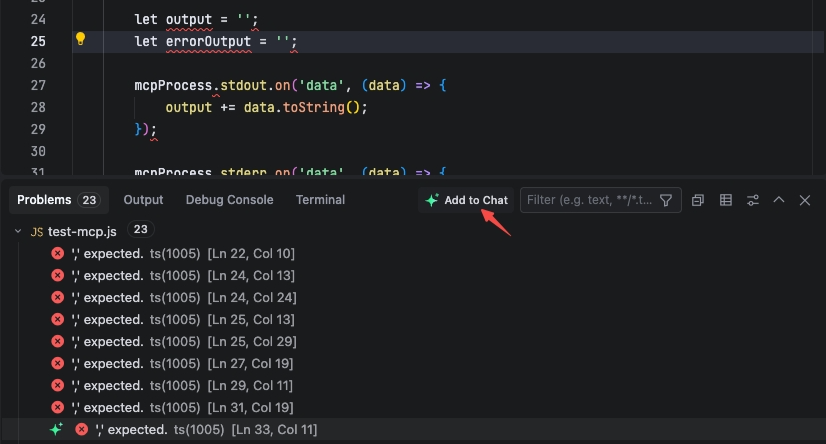The height and width of the screenshot is (444, 826).
Task: Close the bottom panel
Action: (x=805, y=200)
